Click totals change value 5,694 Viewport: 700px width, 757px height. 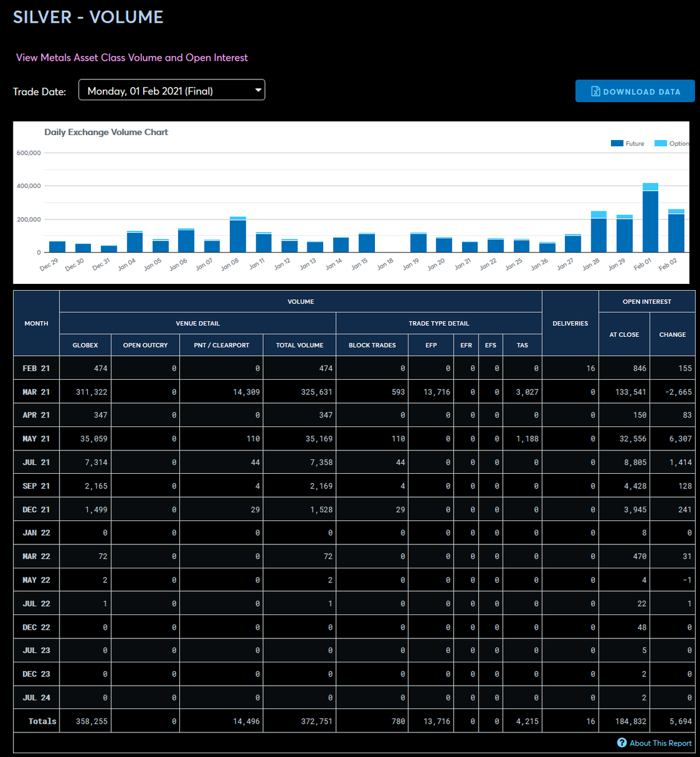(679, 721)
